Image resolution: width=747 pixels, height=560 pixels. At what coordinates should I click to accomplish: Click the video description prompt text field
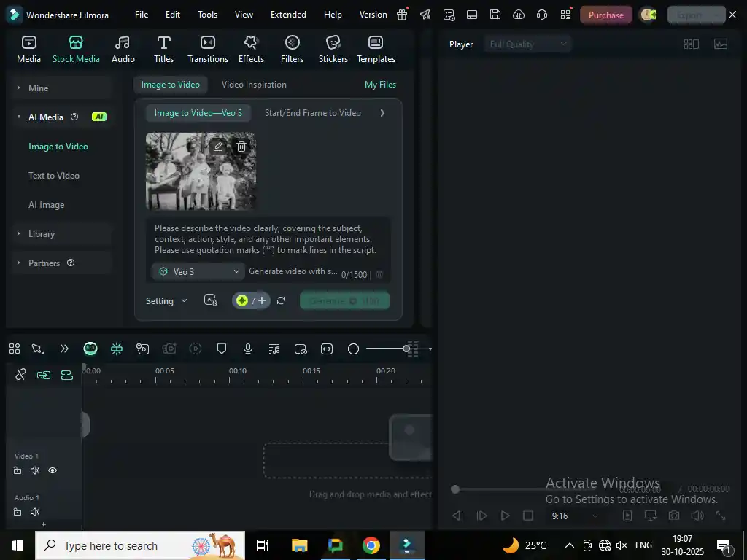(x=267, y=239)
